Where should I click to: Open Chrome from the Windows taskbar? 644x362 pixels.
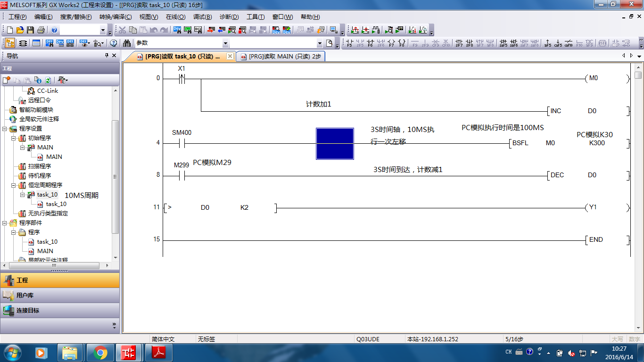pos(100,352)
